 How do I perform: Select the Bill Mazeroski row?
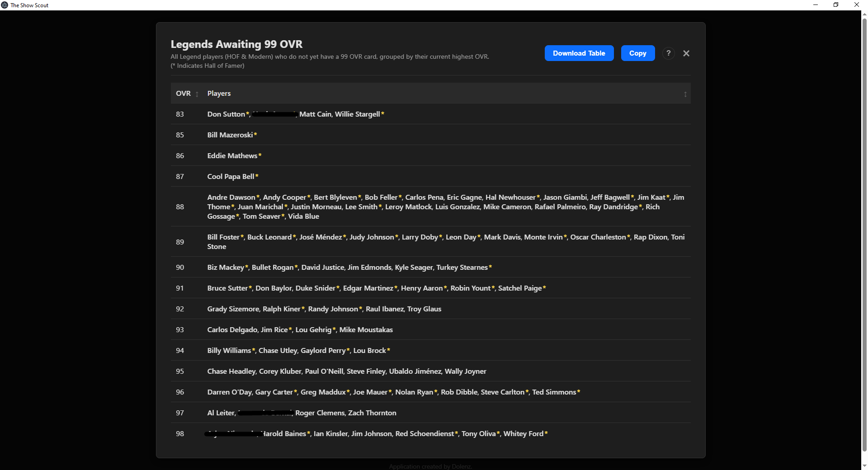coord(430,135)
